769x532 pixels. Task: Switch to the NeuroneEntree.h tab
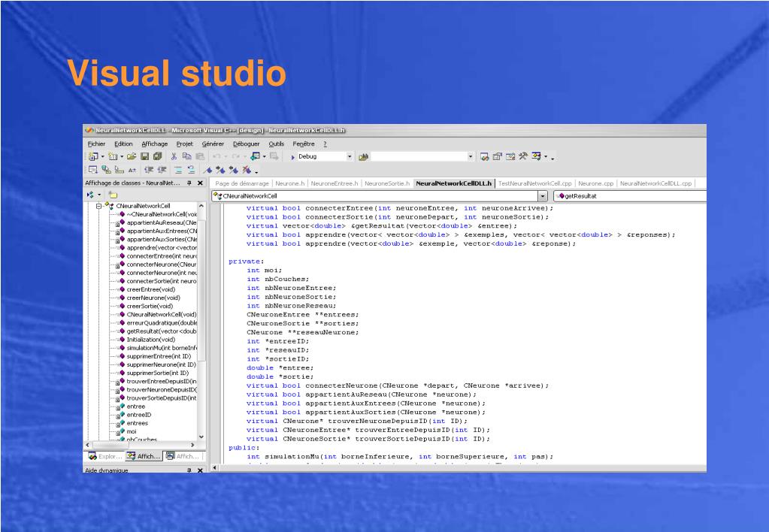(x=334, y=183)
